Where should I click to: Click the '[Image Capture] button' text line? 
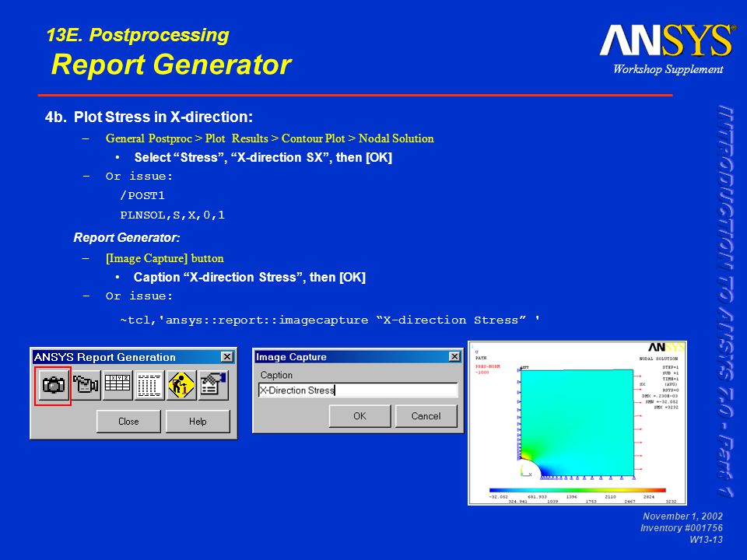tap(164, 258)
